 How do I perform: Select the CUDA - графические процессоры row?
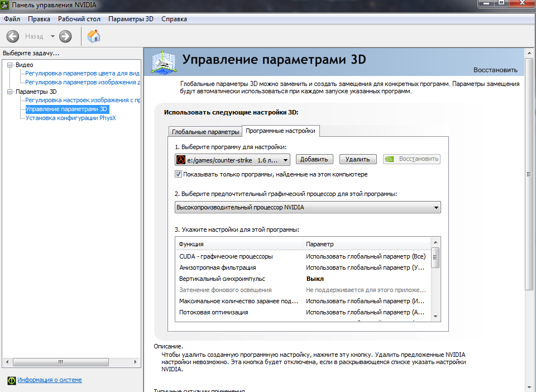pos(303,256)
